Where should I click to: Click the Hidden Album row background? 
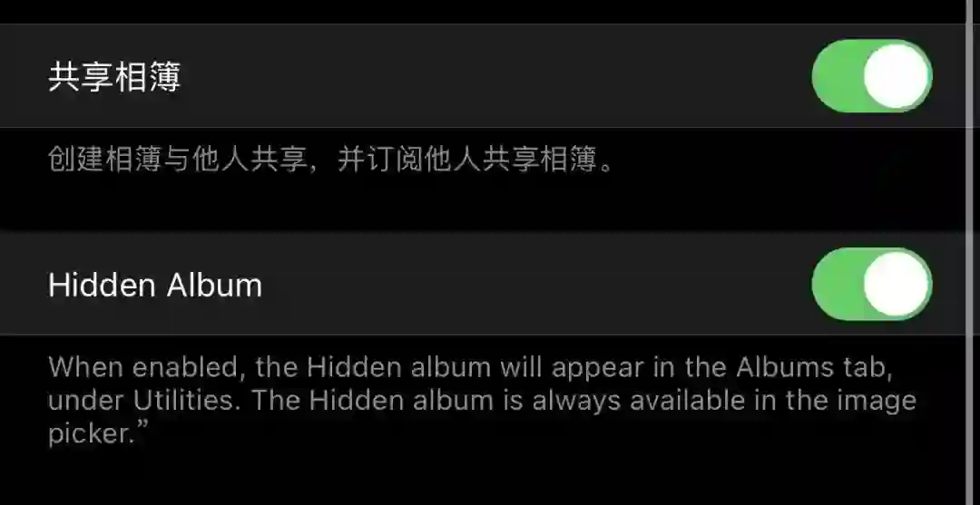pos(483,284)
